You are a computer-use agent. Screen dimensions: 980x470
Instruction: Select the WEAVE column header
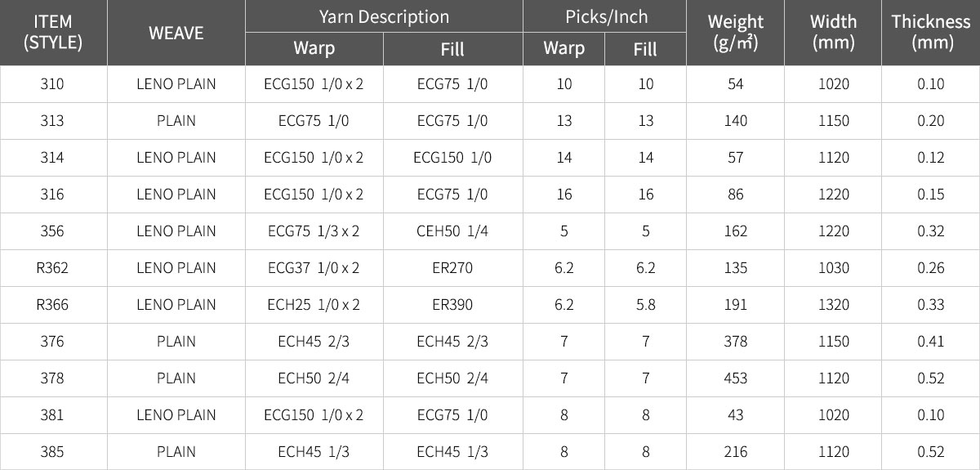176,33
